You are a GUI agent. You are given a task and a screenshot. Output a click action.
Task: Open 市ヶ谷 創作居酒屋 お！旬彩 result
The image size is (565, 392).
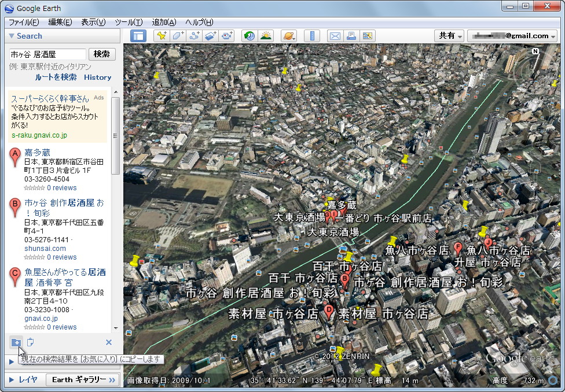[64, 208]
